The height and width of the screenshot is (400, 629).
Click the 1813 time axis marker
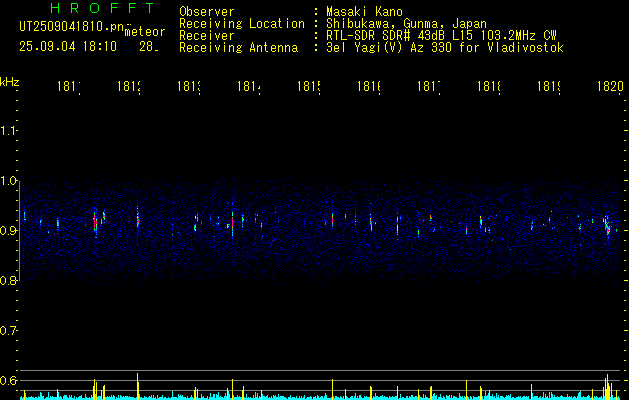pos(189,86)
